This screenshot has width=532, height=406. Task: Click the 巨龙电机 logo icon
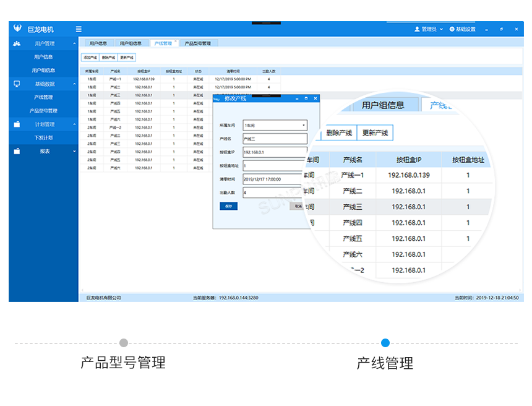point(17,28)
